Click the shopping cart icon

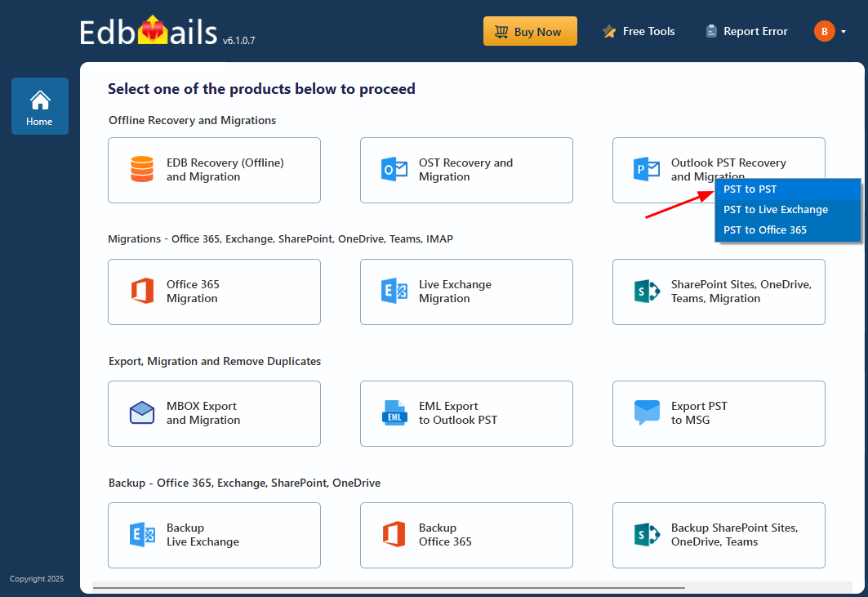coord(501,32)
